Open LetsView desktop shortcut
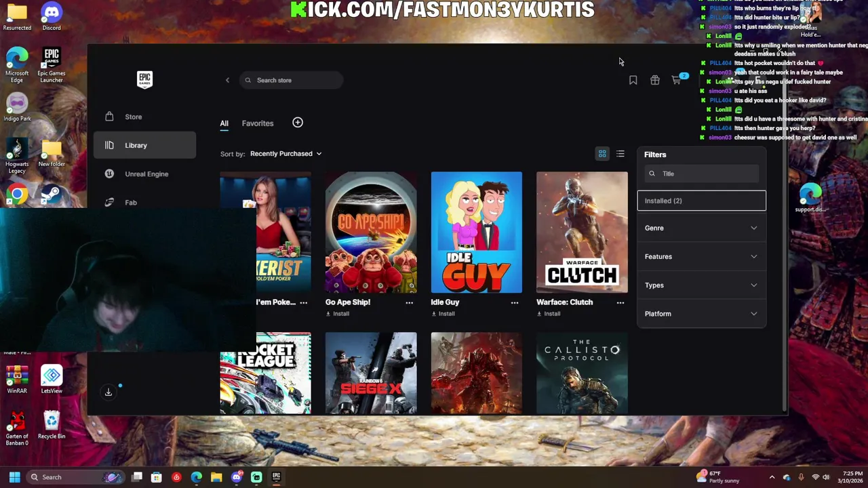 tap(52, 380)
